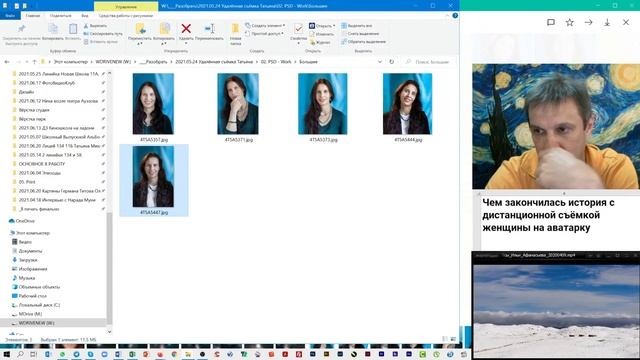Expand the address bar history dropdown
The height and width of the screenshot is (360, 640).
[380, 62]
